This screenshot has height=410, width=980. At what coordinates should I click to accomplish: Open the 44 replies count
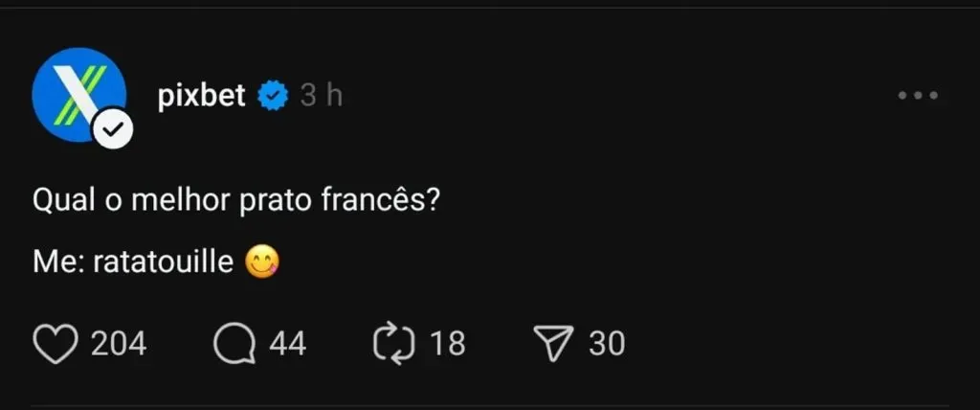(287, 344)
